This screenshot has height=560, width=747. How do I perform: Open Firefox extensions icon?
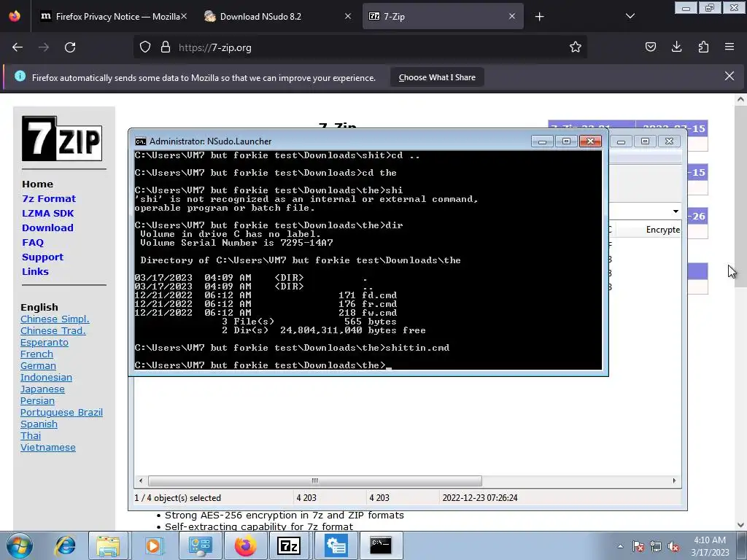pos(703,47)
